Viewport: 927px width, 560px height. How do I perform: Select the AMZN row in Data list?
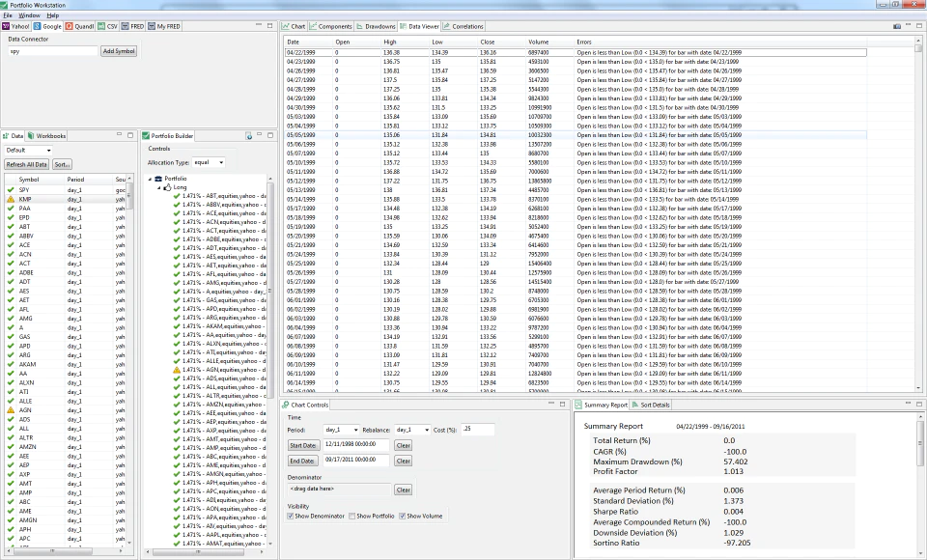pos(67,447)
